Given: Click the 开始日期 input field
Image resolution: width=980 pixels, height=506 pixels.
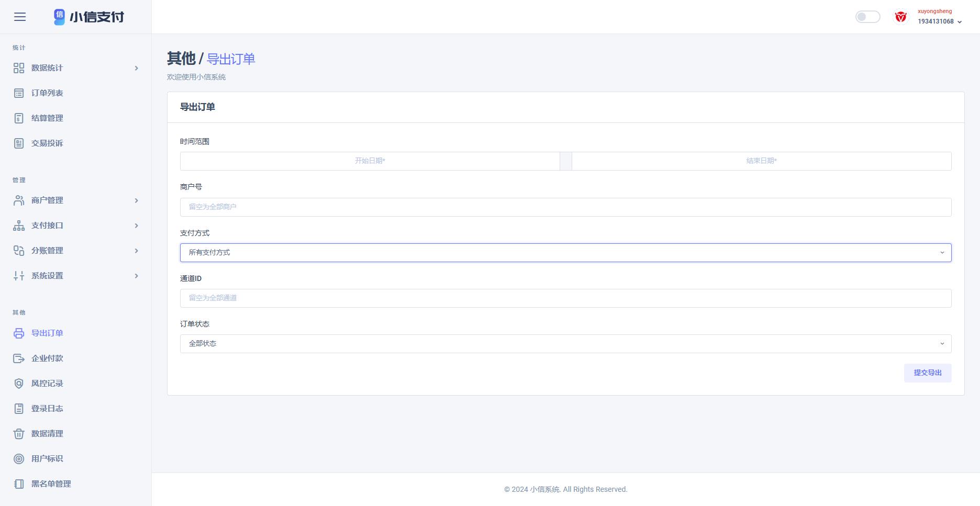Looking at the screenshot, I should point(370,161).
